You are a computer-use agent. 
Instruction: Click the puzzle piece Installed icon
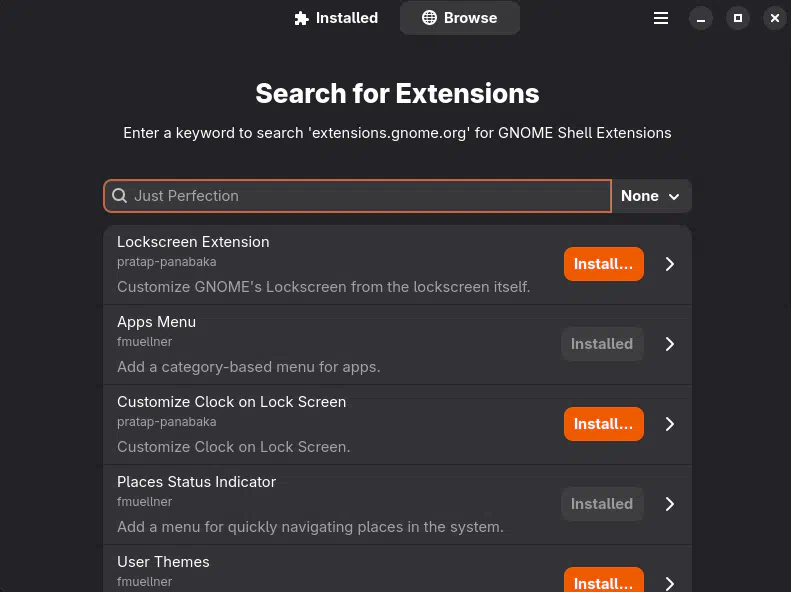coord(301,18)
